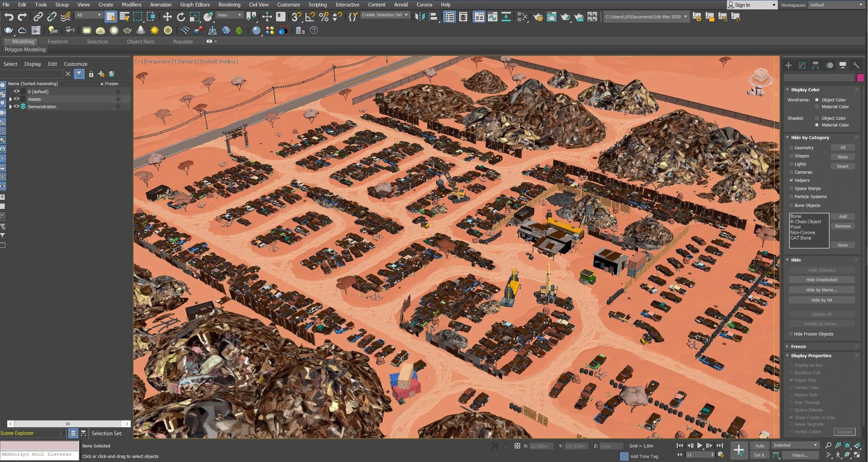The height and width of the screenshot is (462, 868).
Task: Click the Play Animation button
Action: 699,445
